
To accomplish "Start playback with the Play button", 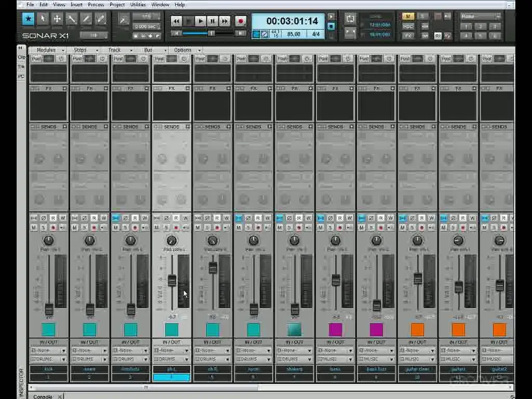I will 201,21.
